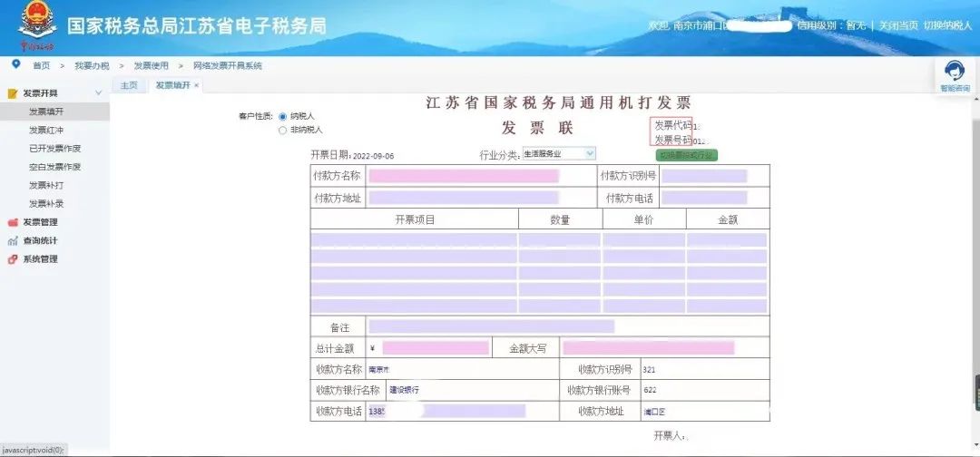Click the first row 开票项目 cell
Viewport: 980px width, 457px height.
pyautogui.click(x=414, y=240)
